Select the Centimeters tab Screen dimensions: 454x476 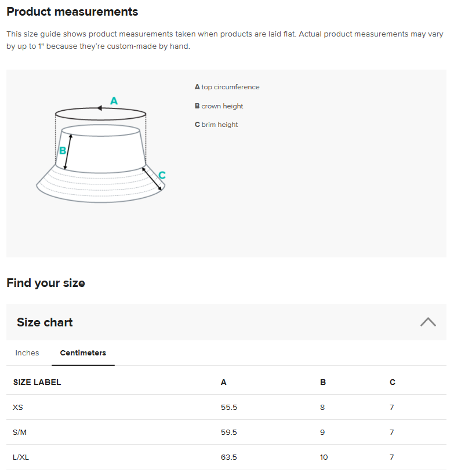tap(83, 353)
